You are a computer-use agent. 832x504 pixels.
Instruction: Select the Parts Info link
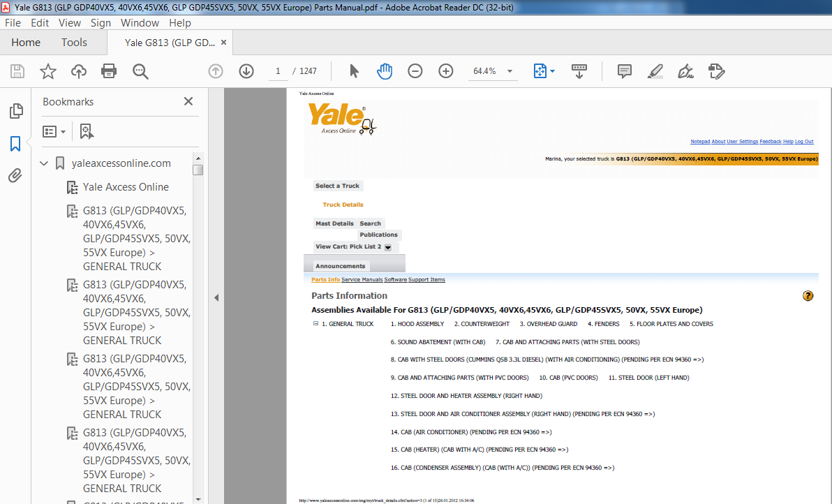coord(325,280)
